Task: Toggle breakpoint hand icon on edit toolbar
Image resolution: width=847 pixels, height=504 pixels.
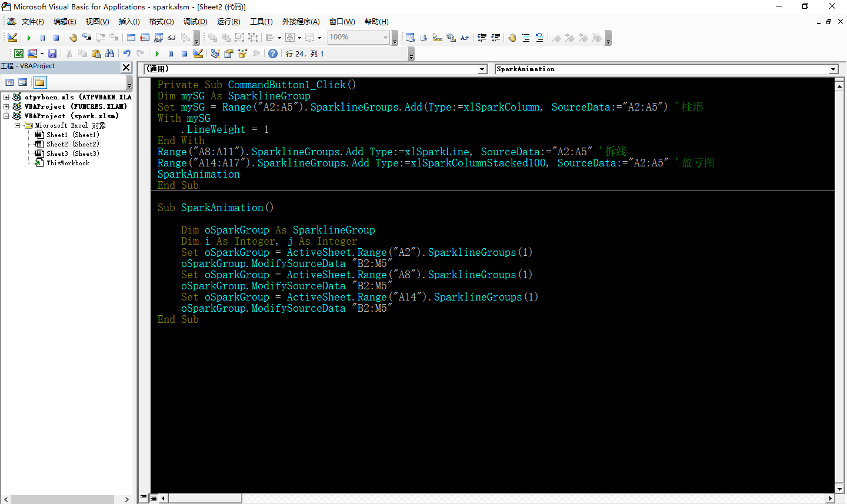Action: [512, 37]
